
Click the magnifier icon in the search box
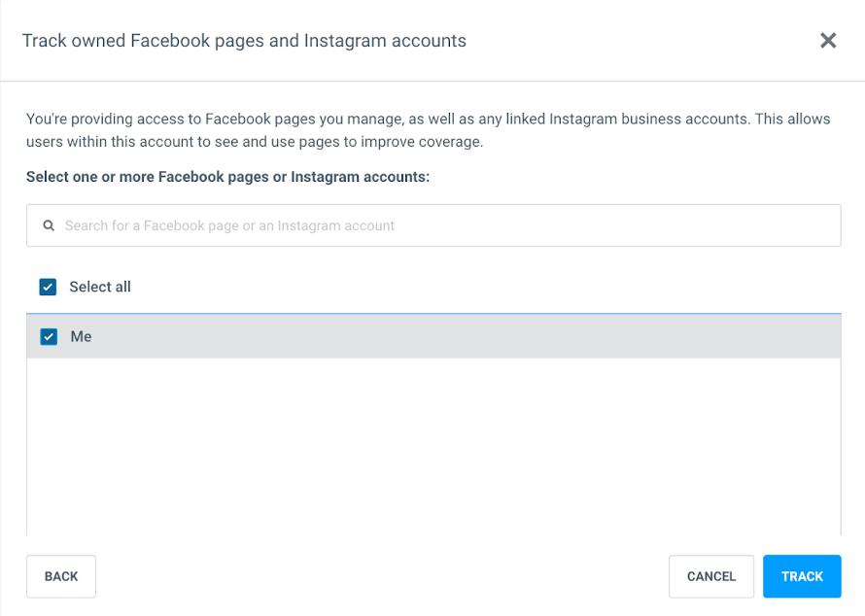tap(49, 225)
